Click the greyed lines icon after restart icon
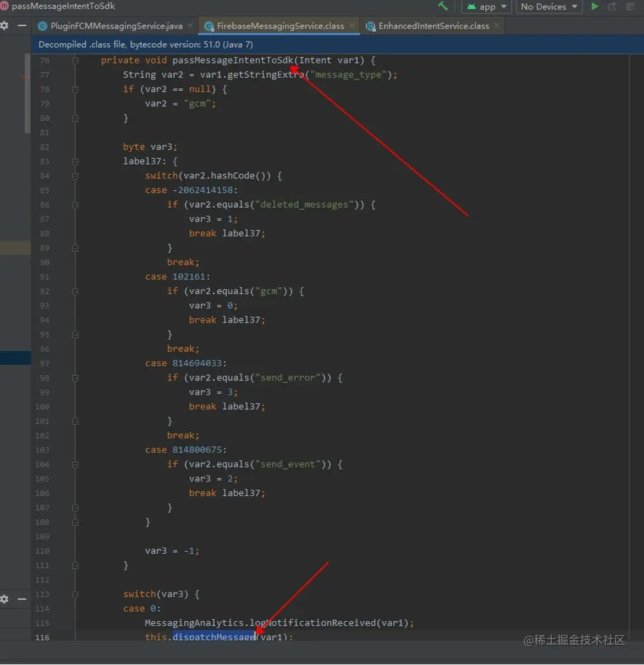 pyautogui.click(x=631, y=6)
